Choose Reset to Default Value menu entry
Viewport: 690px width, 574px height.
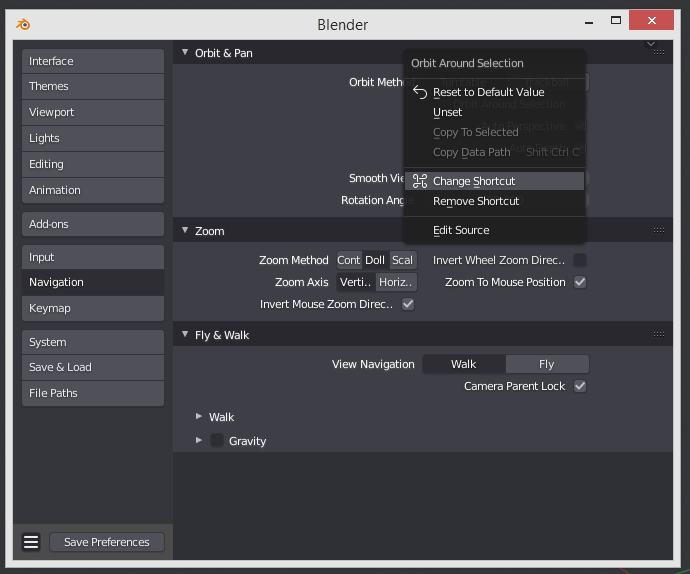point(495,92)
